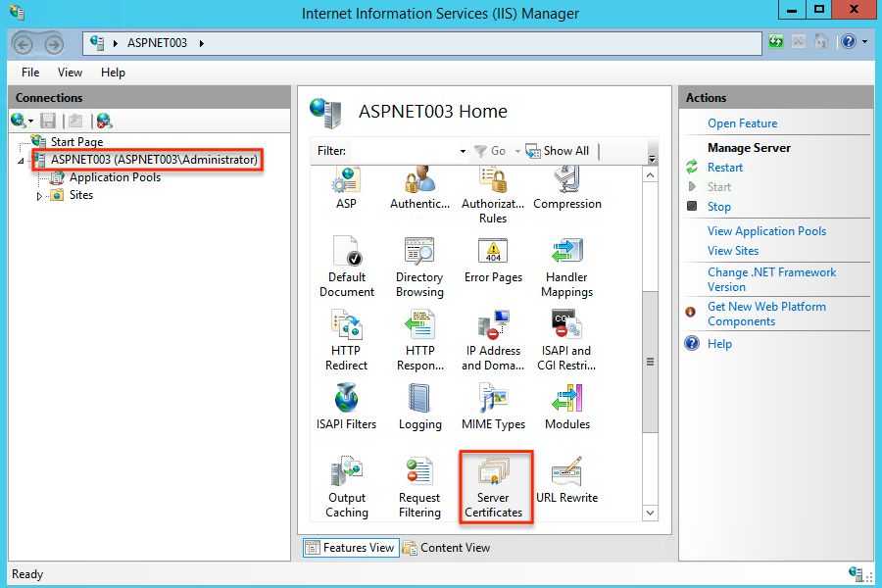The height and width of the screenshot is (588, 882).
Task: Click Delete Connection icon in Connections toolbar
Action: [105, 121]
